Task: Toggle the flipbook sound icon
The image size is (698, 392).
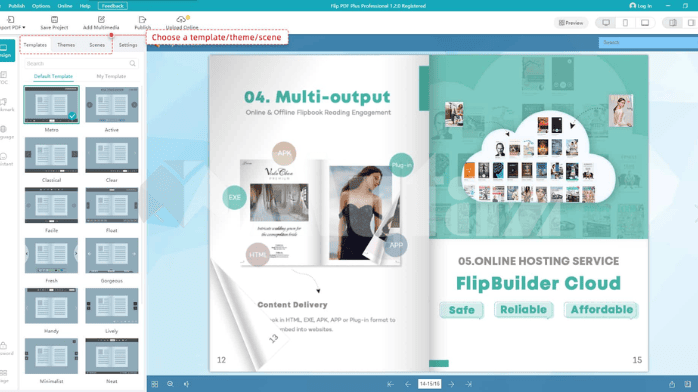Action: pos(187,384)
